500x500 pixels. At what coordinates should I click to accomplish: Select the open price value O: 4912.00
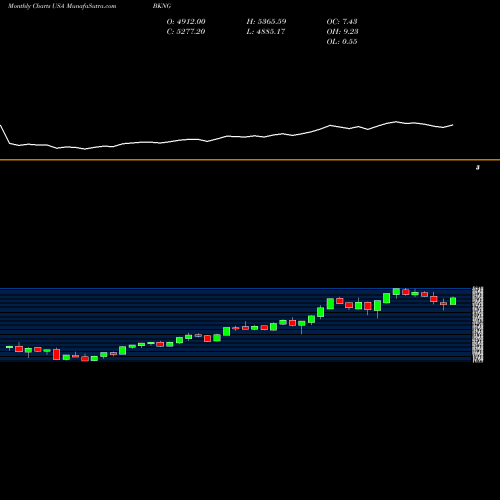pos(186,21)
